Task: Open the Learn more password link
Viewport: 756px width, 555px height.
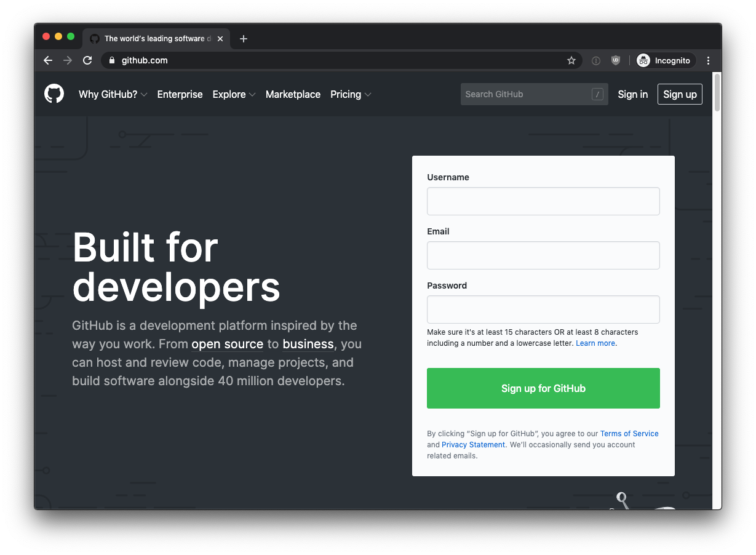Action: [x=595, y=343]
